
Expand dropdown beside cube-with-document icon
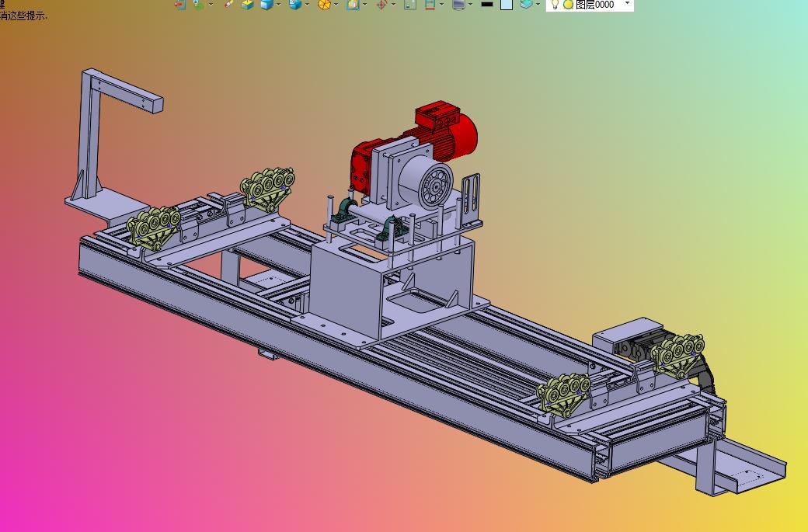[x=308, y=5]
